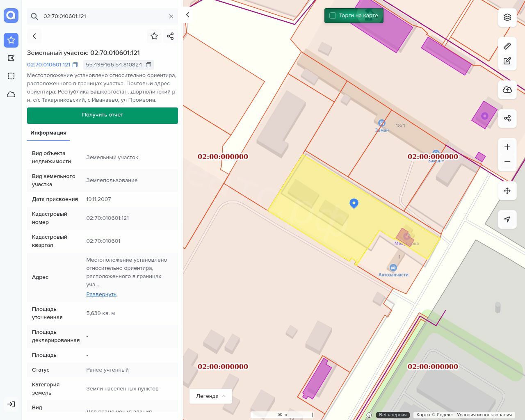Open the polygon drawing tool in sidebar

point(11,58)
